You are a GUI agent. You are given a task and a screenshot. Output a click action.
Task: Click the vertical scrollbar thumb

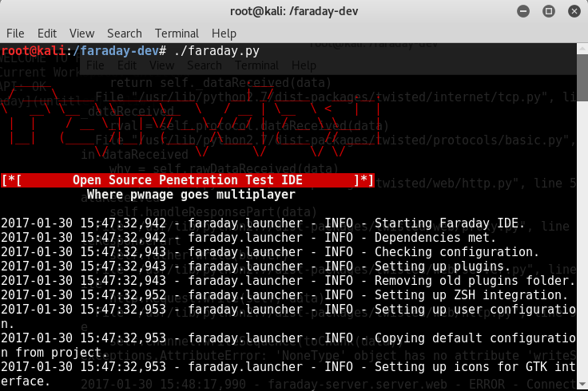(x=582, y=78)
